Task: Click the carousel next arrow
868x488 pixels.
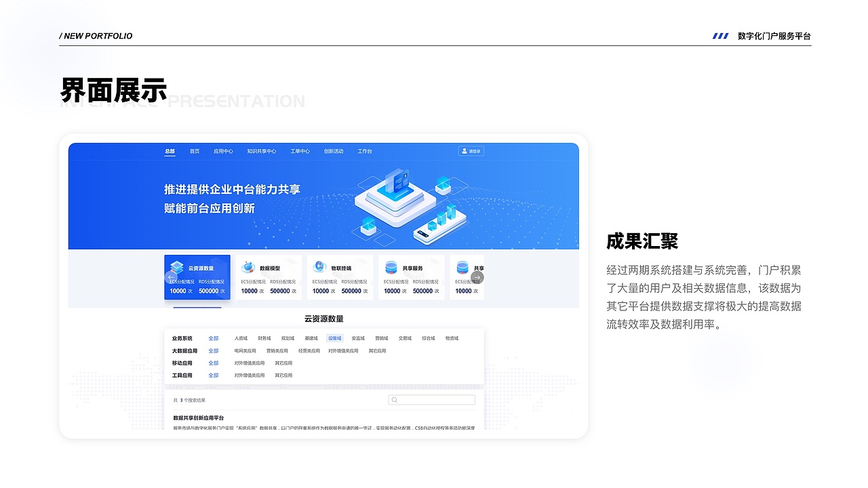Action: click(x=477, y=277)
